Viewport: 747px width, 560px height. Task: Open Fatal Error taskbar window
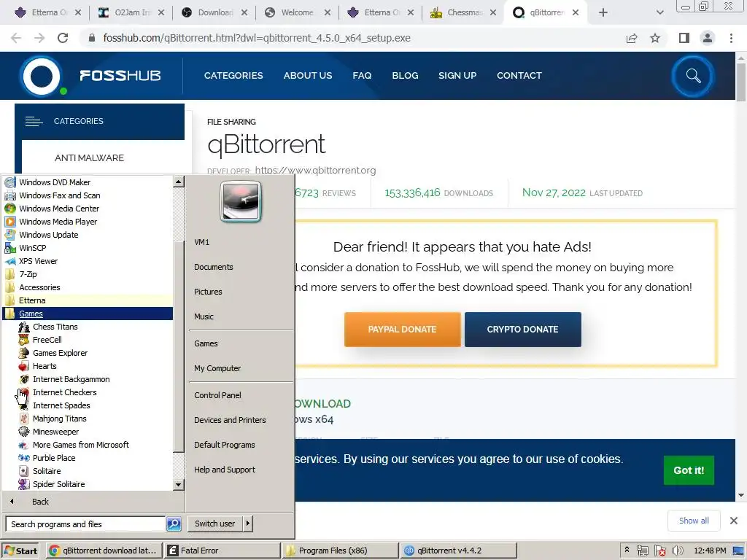point(222,551)
